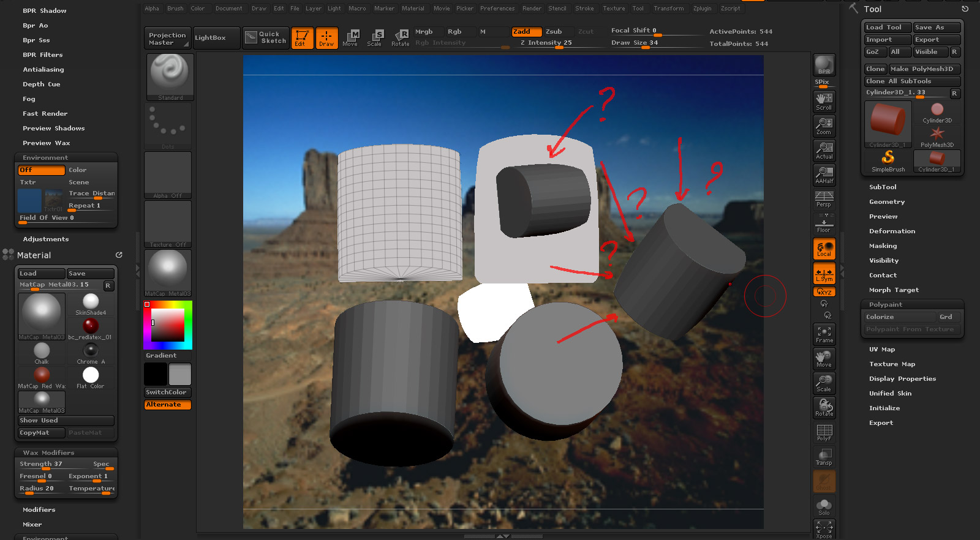Screen dimensions: 980x540
Task: Select the Zoom canvas tool
Action: [824, 126]
